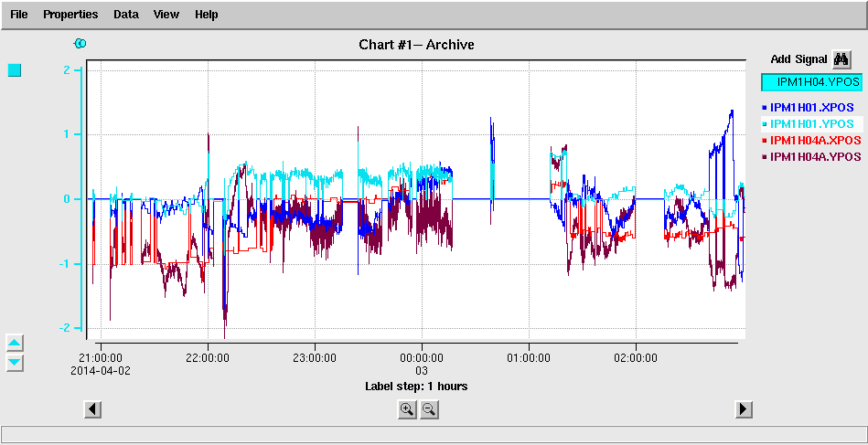The width and height of the screenshot is (868, 445).
Task: Click the Y axis value -1 label
Action: pos(64,264)
